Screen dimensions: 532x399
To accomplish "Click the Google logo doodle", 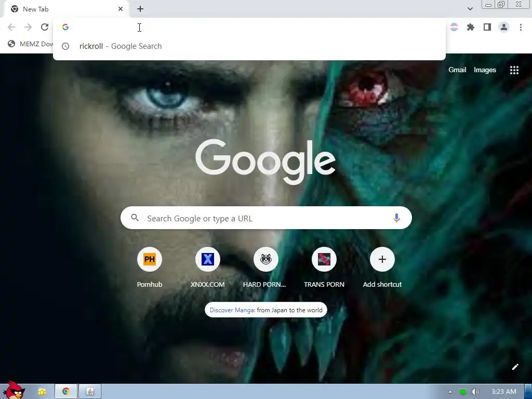I will [x=265, y=161].
